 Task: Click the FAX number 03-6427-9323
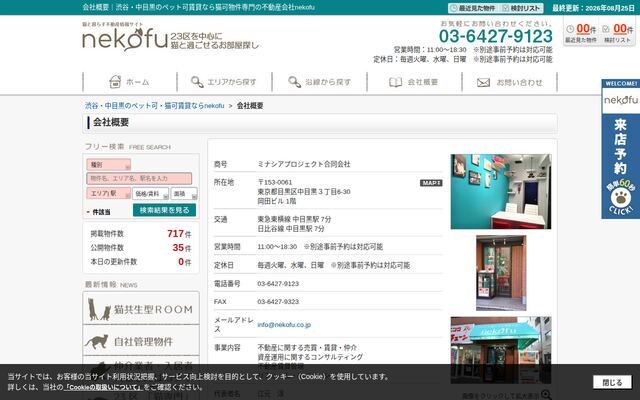coord(278,302)
